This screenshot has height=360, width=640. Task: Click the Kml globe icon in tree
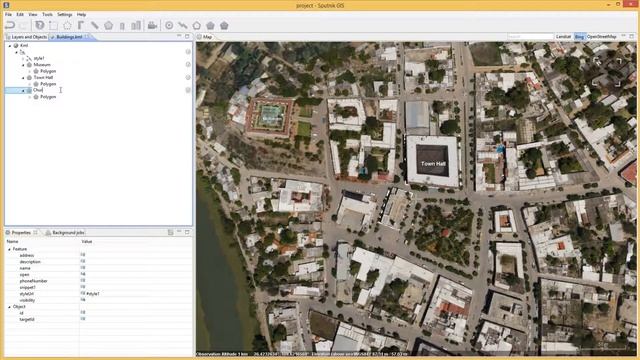16,46
